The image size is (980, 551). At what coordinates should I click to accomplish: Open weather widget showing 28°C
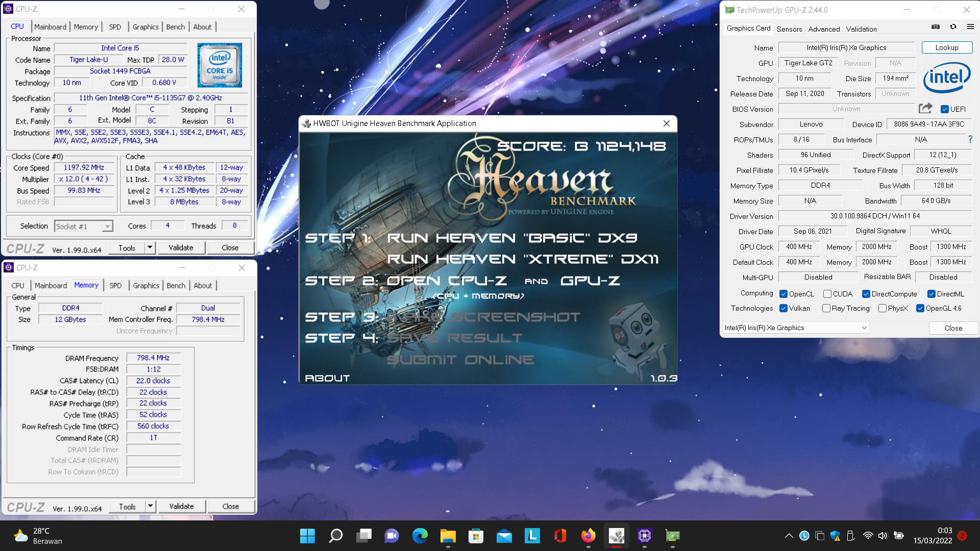tap(38, 536)
